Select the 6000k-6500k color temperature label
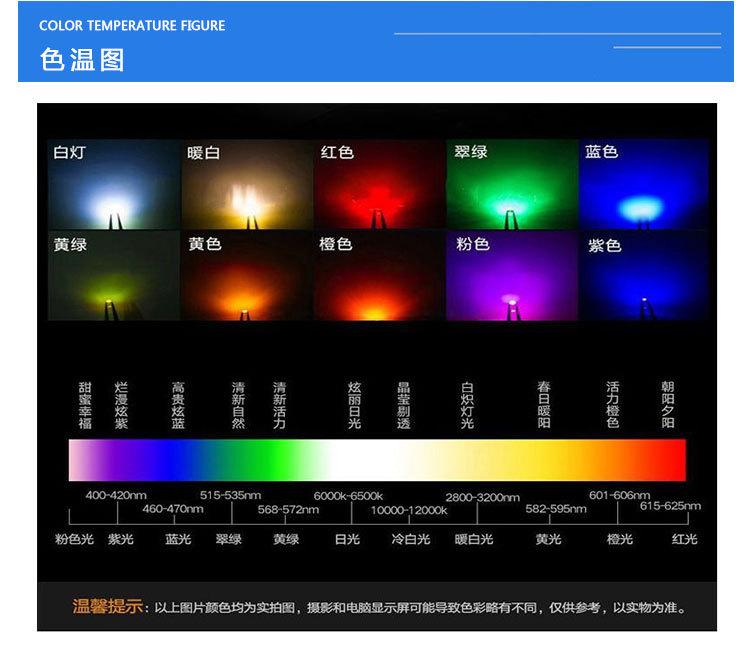The height and width of the screenshot is (645, 750). pyautogui.click(x=348, y=496)
